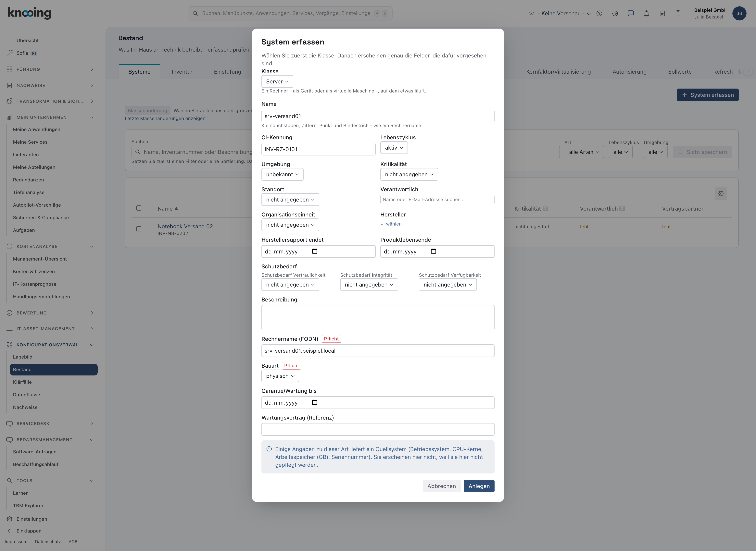
Task: Click the info icon in blue notice
Action: pos(269,449)
